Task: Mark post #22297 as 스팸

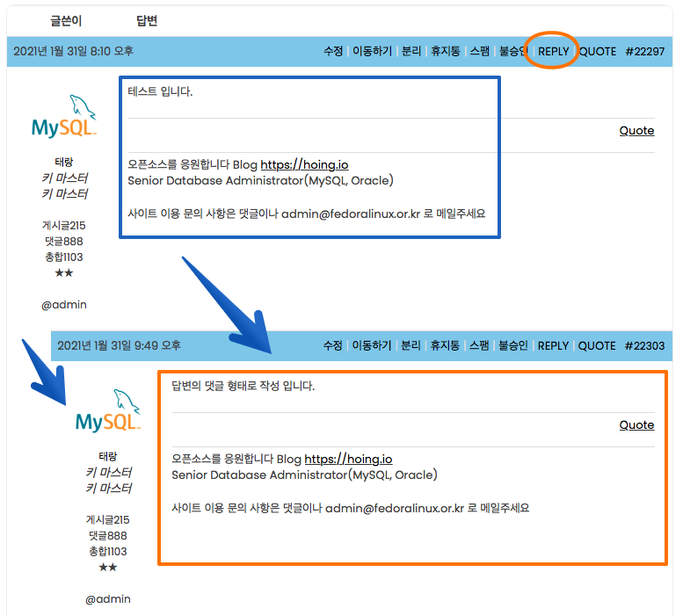Action: (480, 51)
